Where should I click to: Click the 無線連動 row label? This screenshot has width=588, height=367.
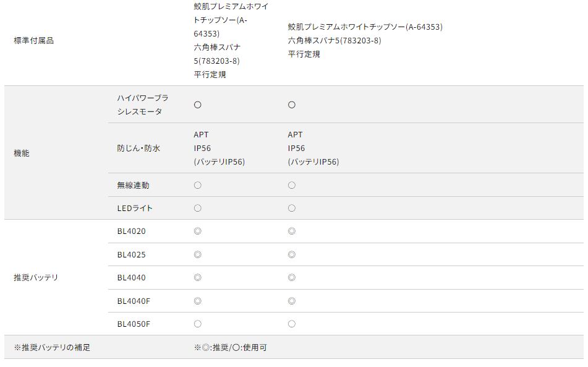pyautogui.click(x=133, y=185)
